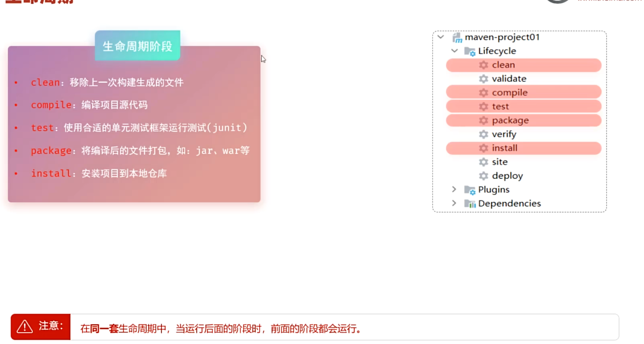644x344 pixels.
Task: Select the deploy lifecycle phase
Action: pos(507,176)
